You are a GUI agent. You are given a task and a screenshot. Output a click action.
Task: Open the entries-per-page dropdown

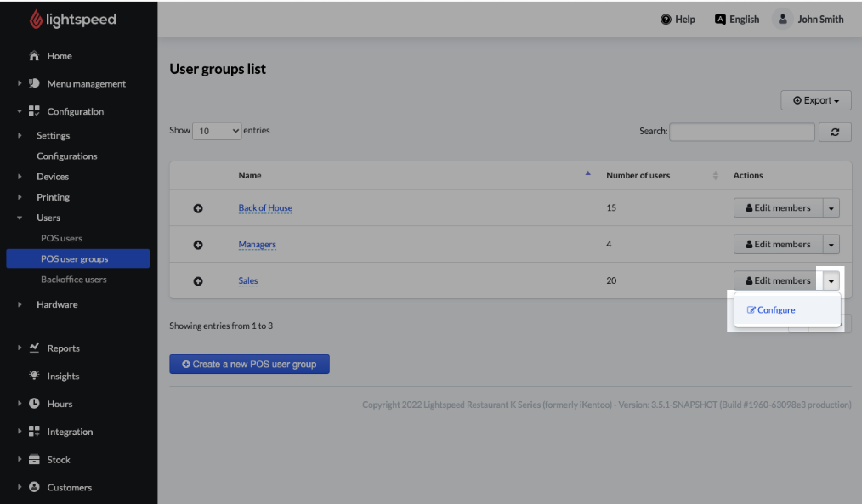pyautogui.click(x=218, y=131)
